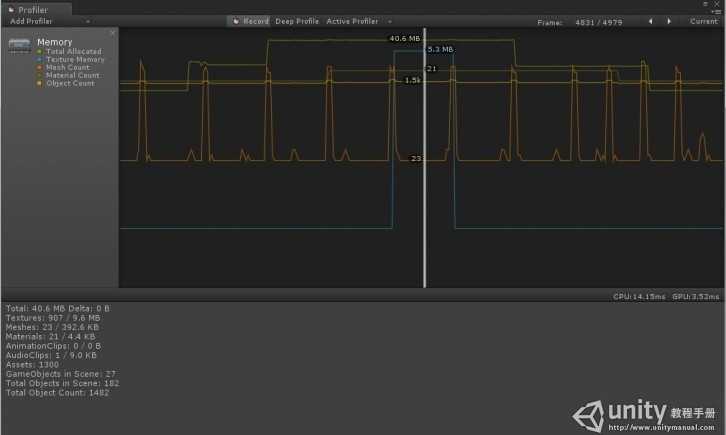Screen dimensions: 726x435
Task: Select the Profiler tab
Action: pyautogui.click(x=36, y=9)
